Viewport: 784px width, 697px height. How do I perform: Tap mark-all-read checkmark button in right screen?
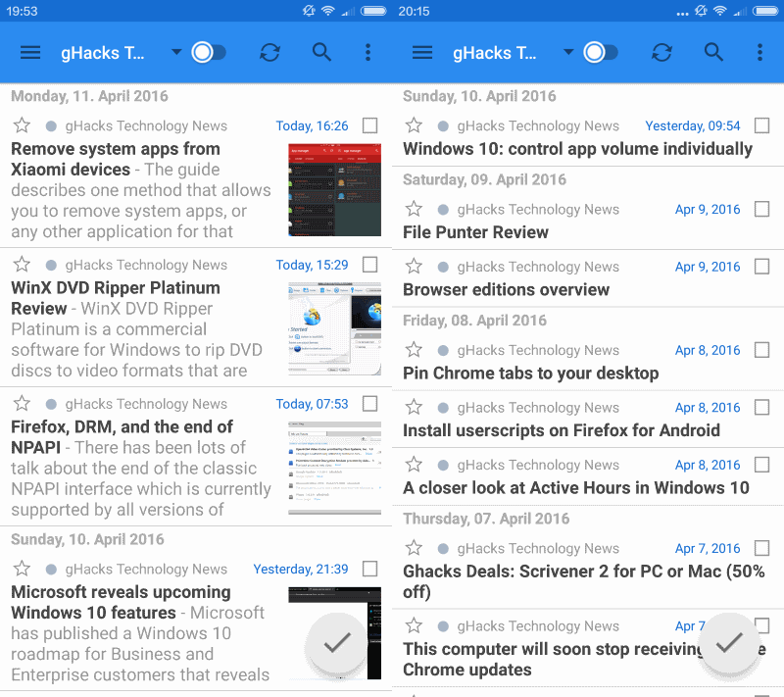click(729, 643)
